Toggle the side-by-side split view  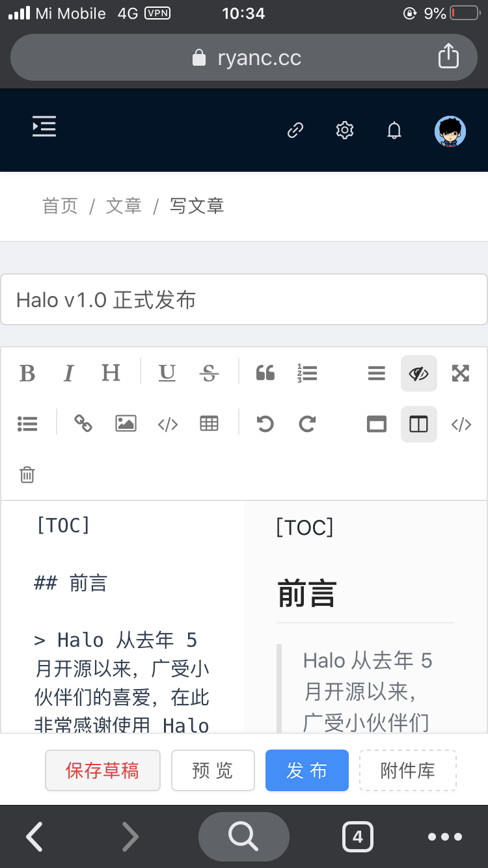point(418,424)
